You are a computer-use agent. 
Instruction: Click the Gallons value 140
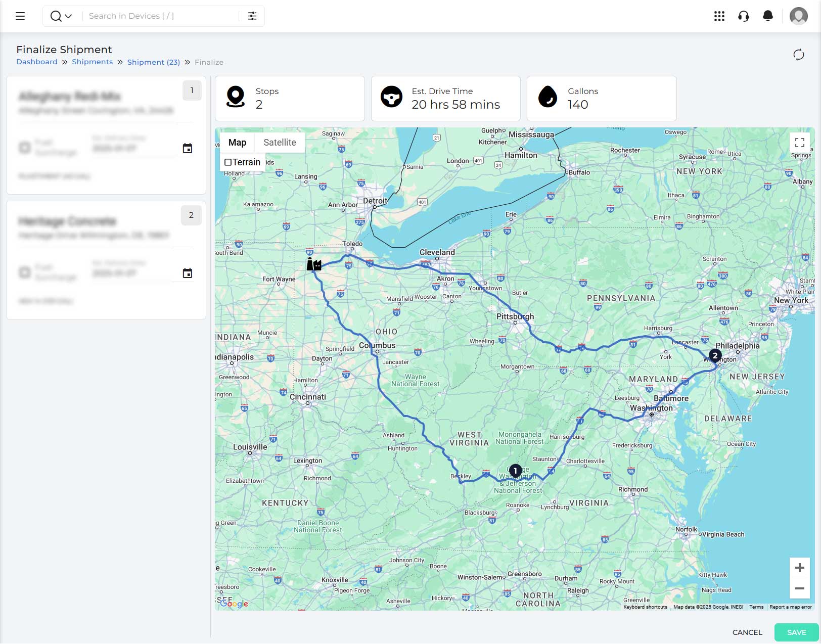pyautogui.click(x=578, y=105)
